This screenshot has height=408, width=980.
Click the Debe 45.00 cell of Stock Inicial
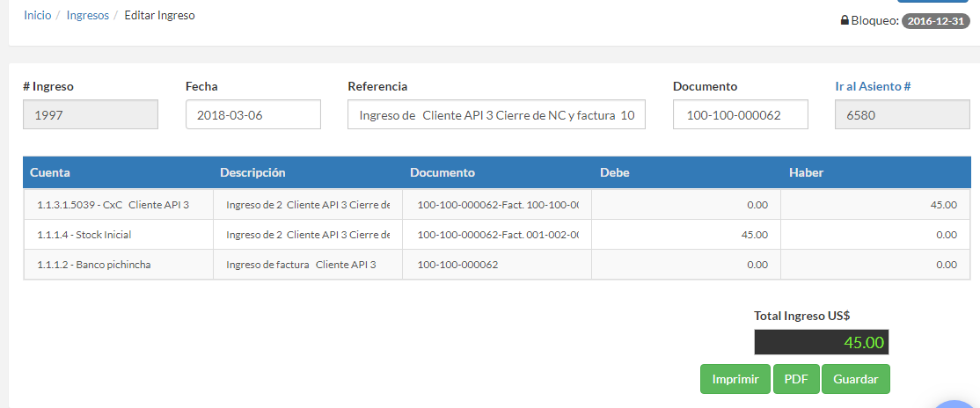pos(686,235)
